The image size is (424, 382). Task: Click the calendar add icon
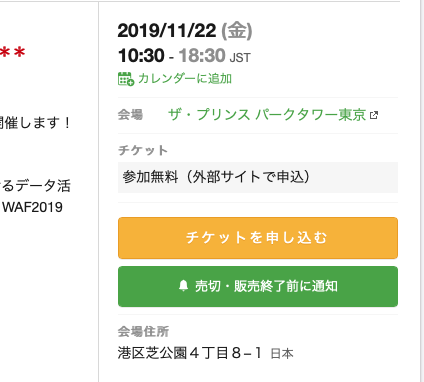coord(126,79)
